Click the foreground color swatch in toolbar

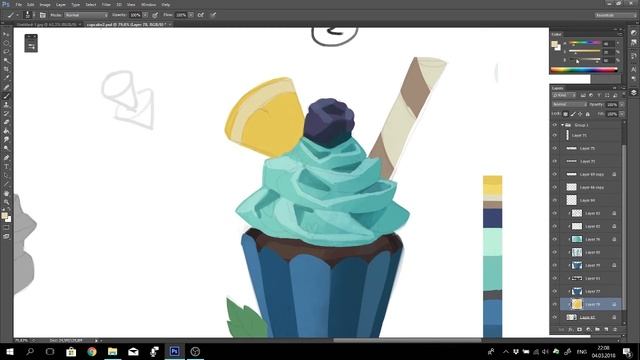pos(4,215)
